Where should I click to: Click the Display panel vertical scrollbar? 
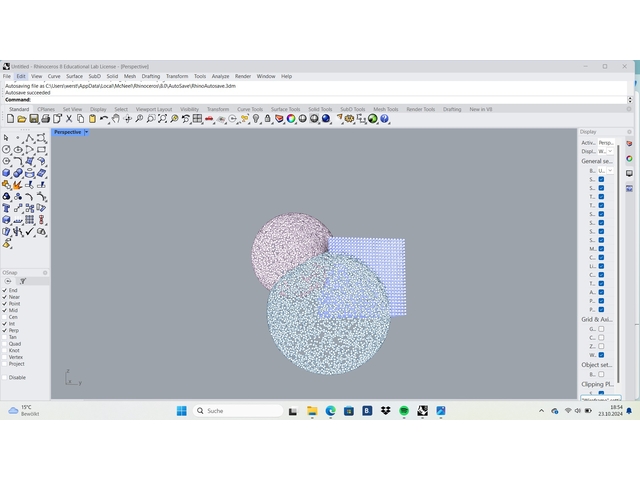click(x=619, y=263)
